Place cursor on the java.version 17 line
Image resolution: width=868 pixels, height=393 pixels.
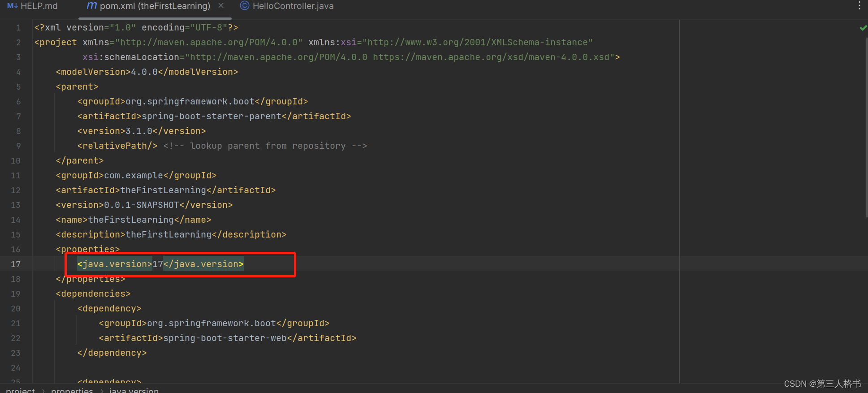(x=160, y=264)
